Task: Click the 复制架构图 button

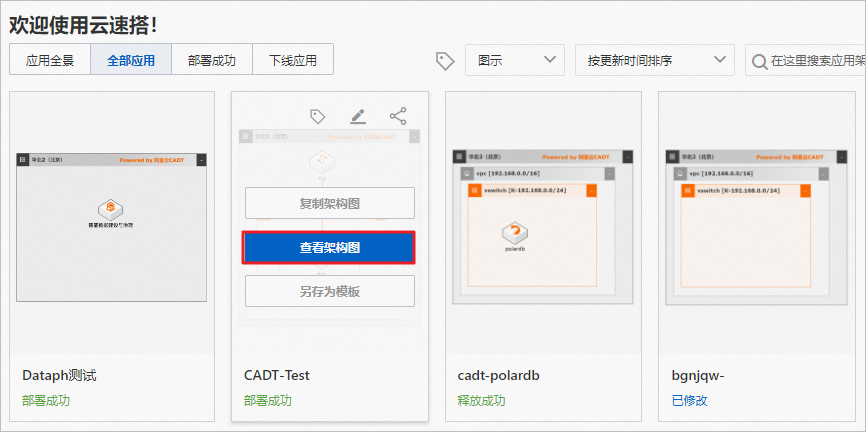Action: click(x=330, y=203)
